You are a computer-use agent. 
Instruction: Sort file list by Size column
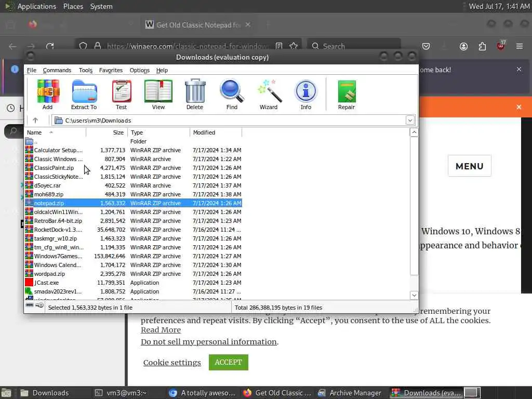pyautogui.click(x=107, y=132)
